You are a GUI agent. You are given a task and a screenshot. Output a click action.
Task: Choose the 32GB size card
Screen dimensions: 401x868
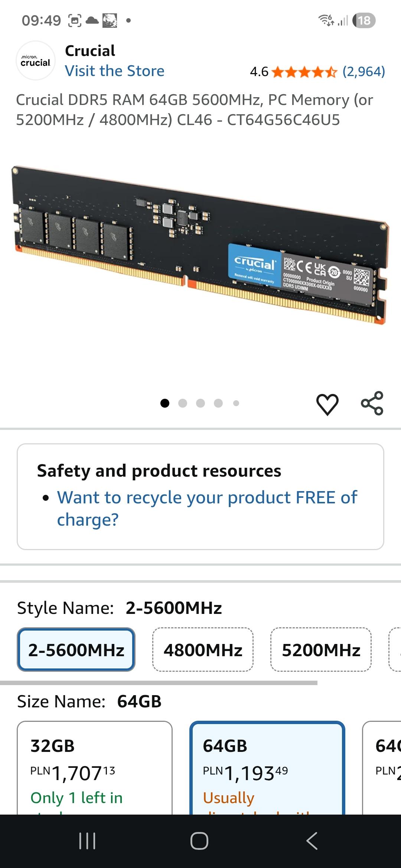point(95,768)
